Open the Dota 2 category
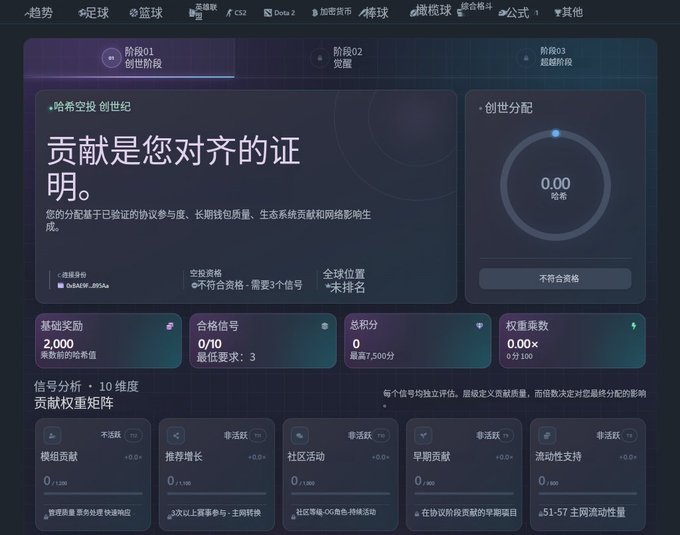 coord(280,13)
